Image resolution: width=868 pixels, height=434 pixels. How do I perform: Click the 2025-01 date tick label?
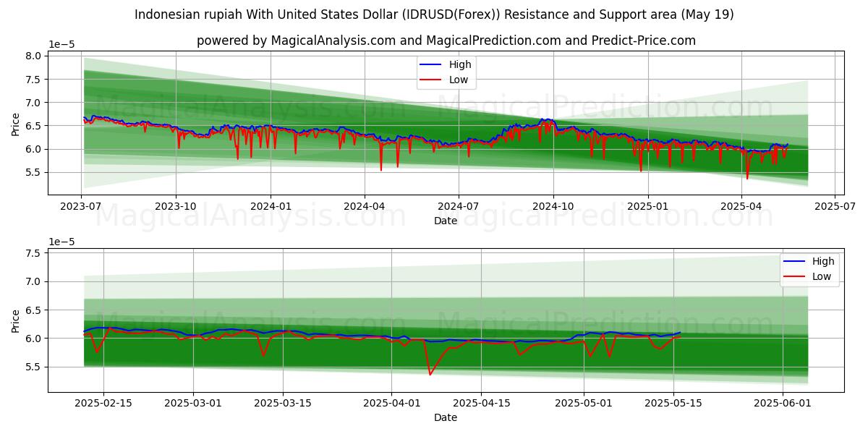(647, 206)
